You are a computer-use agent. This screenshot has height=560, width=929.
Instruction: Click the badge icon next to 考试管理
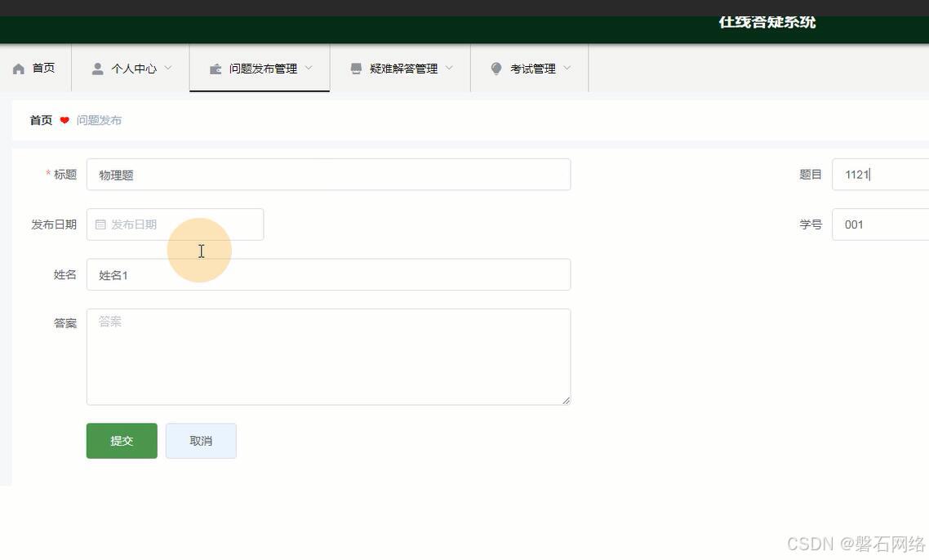(x=496, y=68)
